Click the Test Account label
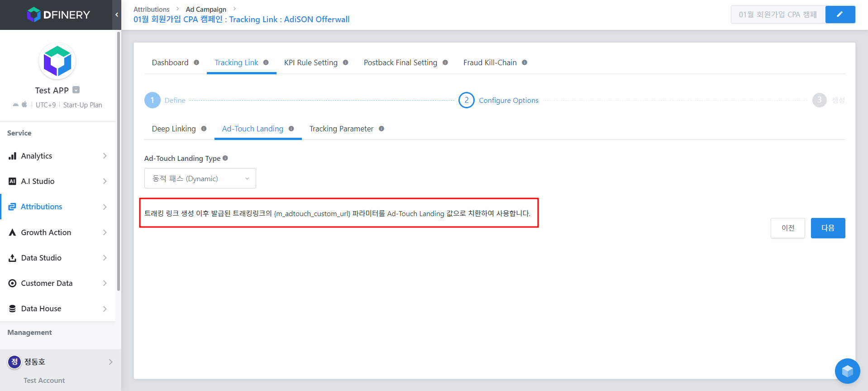 pos(44,381)
